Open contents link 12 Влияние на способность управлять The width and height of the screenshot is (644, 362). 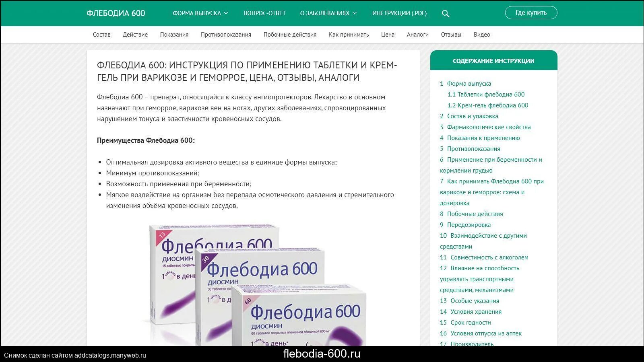tap(479, 279)
